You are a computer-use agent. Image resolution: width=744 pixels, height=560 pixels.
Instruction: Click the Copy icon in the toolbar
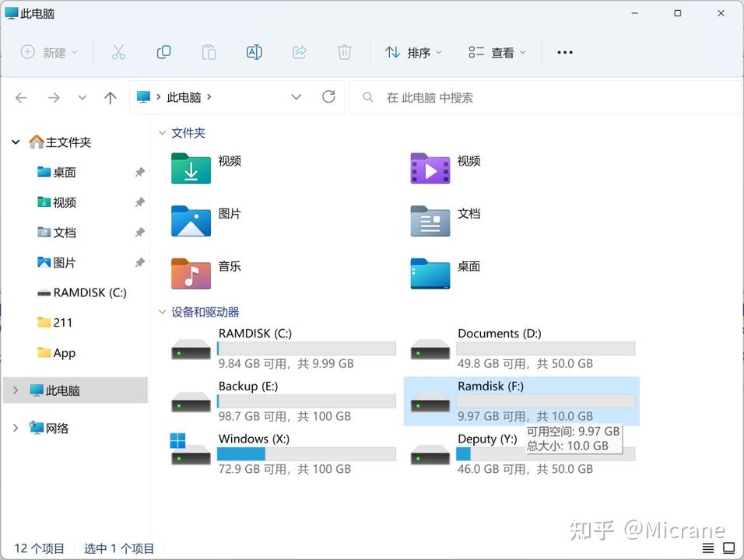pyautogui.click(x=163, y=52)
